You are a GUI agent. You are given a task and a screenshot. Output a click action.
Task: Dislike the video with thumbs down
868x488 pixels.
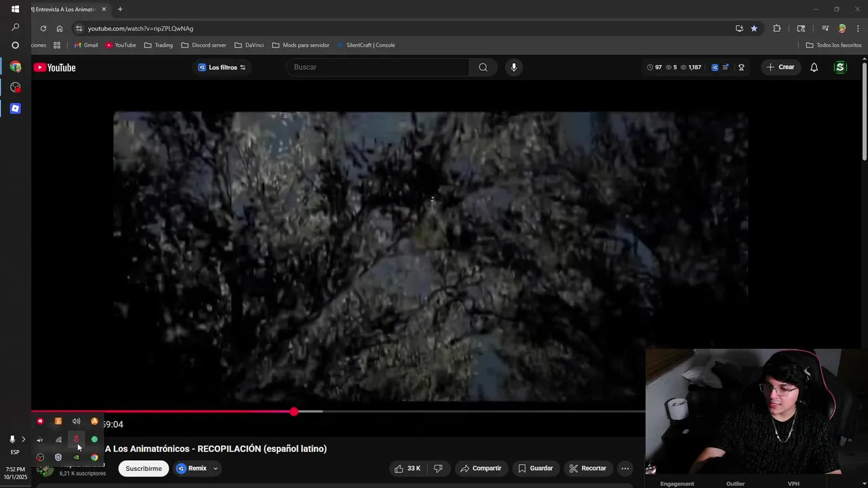point(438,468)
